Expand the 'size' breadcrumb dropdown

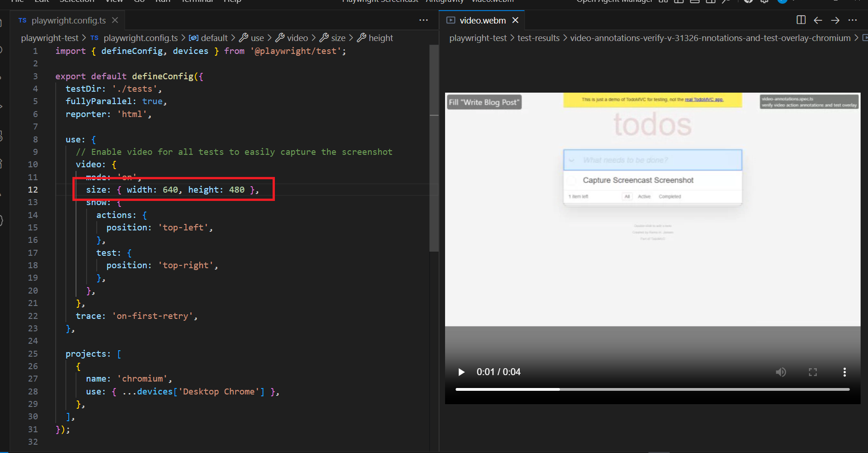[338, 38]
